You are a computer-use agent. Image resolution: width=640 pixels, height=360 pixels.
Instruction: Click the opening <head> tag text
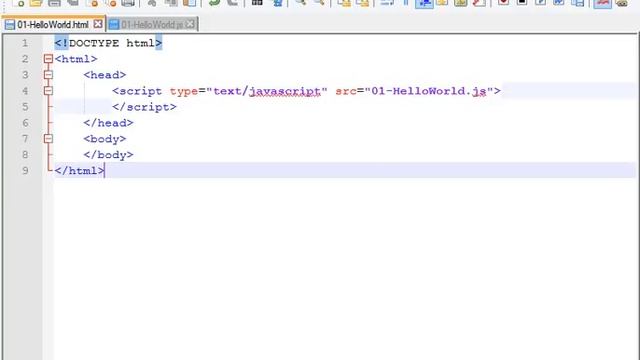point(104,75)
